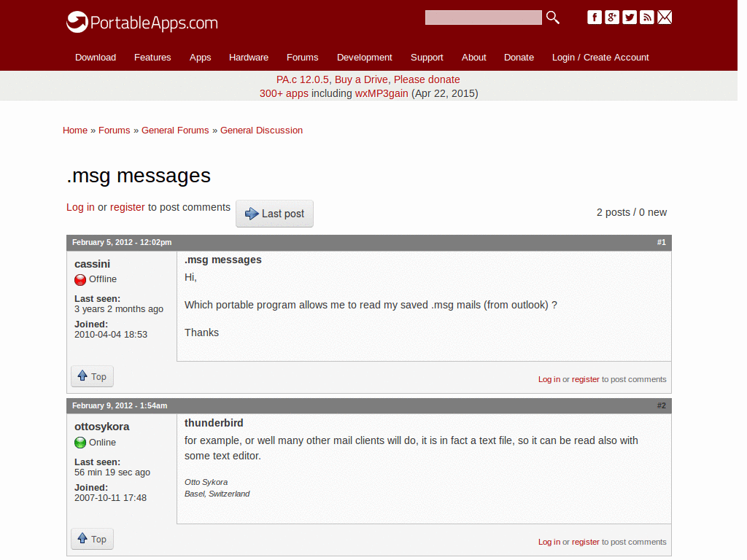Click 'February 9, 2012 - 1:54am' date
The height and width of the screenshot is (560, 747).
coord(120,405)
